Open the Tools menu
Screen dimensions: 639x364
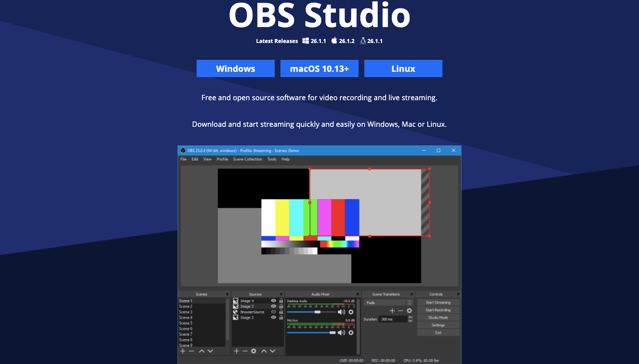click(272, 159)
